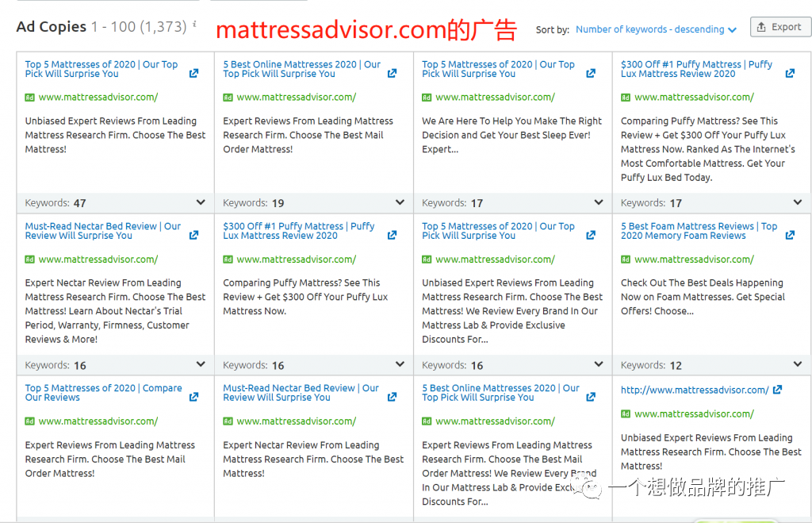
Task: Open '$300 Off #1 Puffy Mattress' title above Keywords 16
Action: tap(299, 231)
